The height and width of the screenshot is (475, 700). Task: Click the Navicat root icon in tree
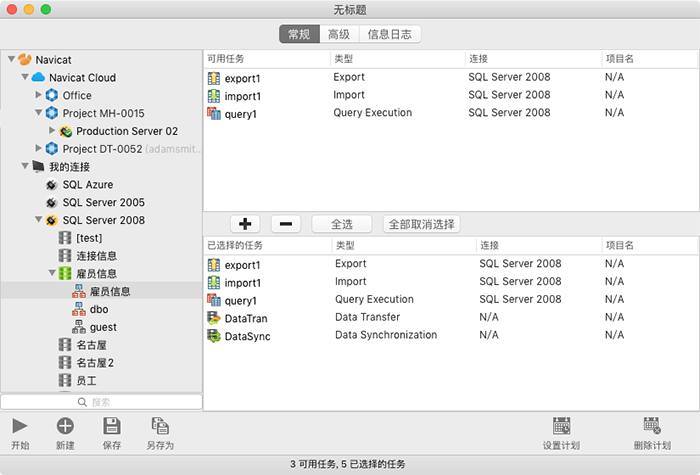coord(25,59)
